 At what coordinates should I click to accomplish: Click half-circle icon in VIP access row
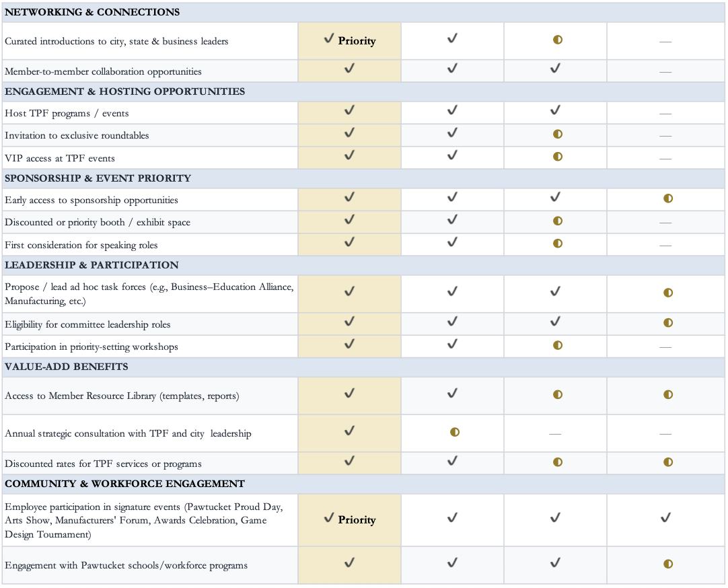[x=558, y=156]
